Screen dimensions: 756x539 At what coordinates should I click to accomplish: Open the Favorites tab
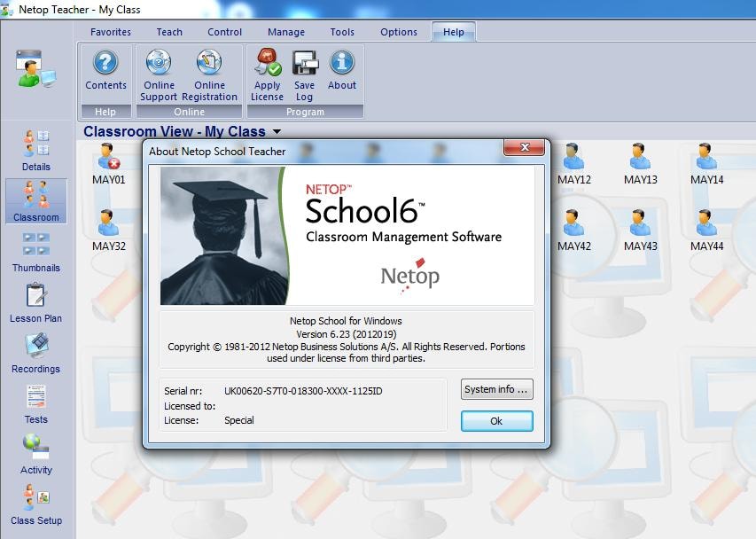[111, 32]
